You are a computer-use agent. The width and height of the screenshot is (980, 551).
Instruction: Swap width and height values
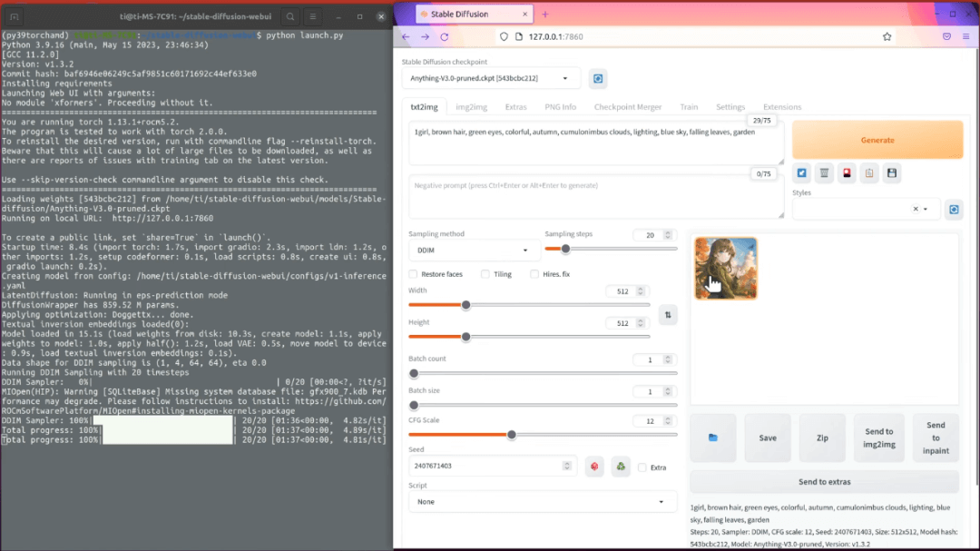pyautogui.click(x=668, y=315)
